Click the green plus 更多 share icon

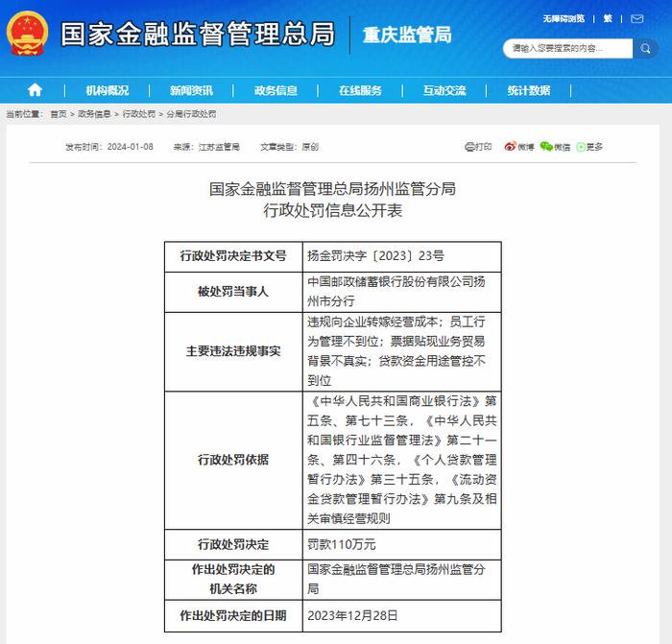[x=581, y=147]
